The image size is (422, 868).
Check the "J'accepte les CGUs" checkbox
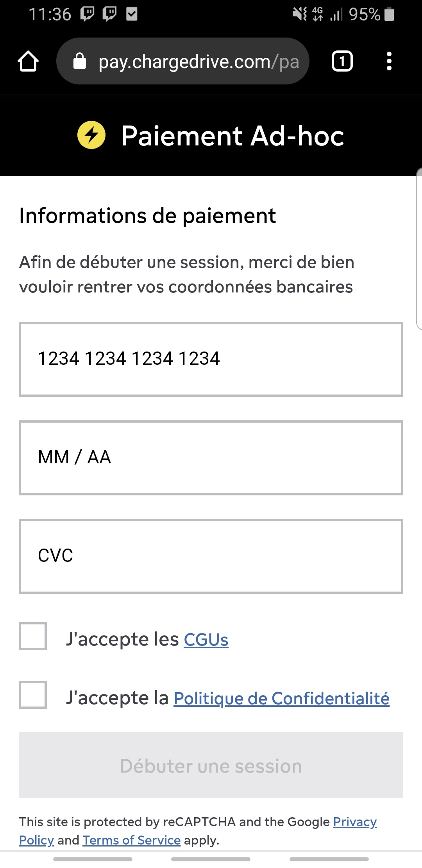[x=33, y=636]
